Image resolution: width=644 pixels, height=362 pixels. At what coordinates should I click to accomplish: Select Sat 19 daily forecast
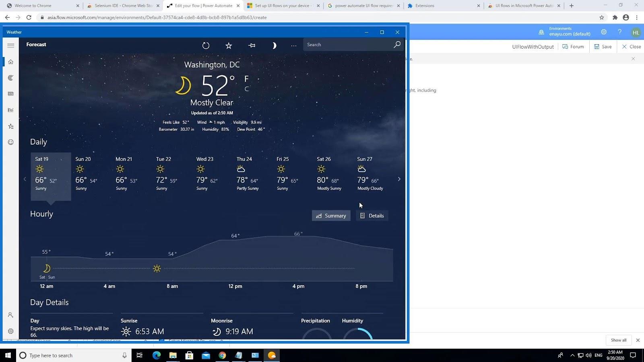tap(51, 176)
